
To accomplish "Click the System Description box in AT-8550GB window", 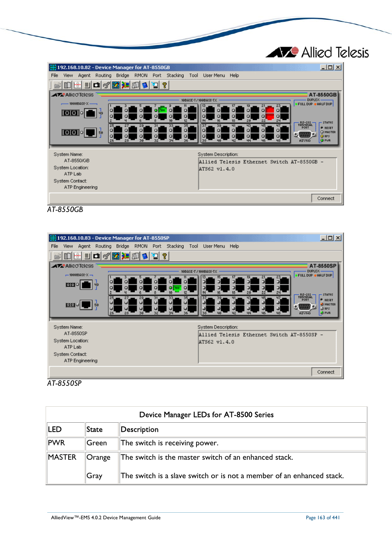I will [x=267, y=174].
